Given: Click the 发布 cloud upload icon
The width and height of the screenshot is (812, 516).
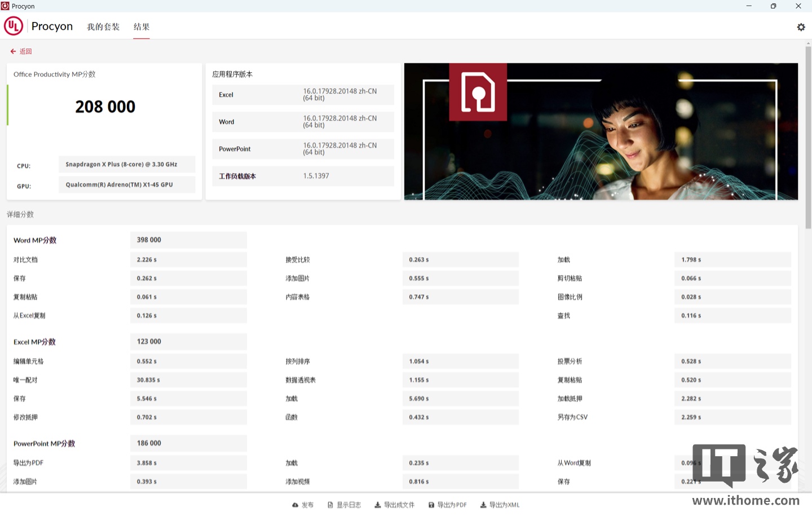Looking at the screenshot, I should point(295,505).
